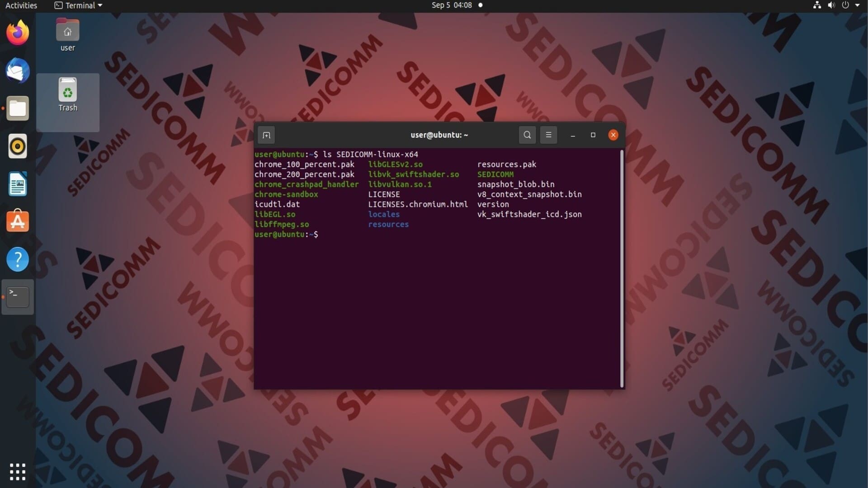Click the locales directory name

pyautogui.click(x=384, y=214)
